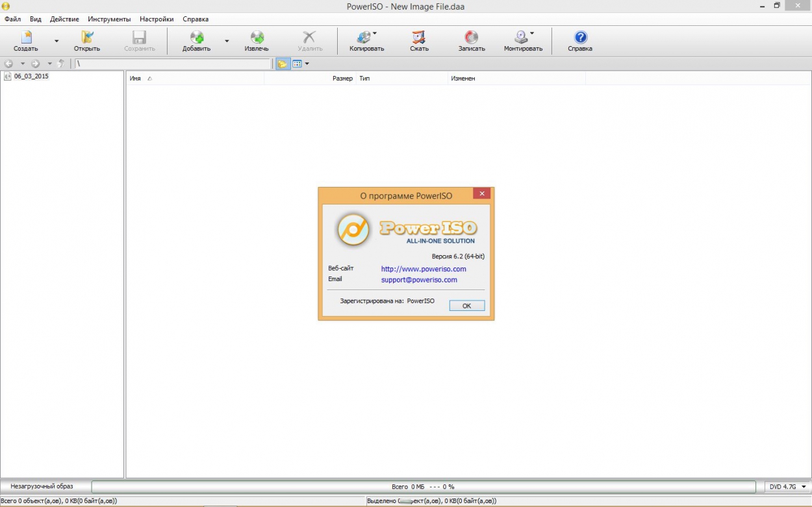Click the Всего 0 МБ capacity bar
Viewport: 812px width, 507px height.
424,487
